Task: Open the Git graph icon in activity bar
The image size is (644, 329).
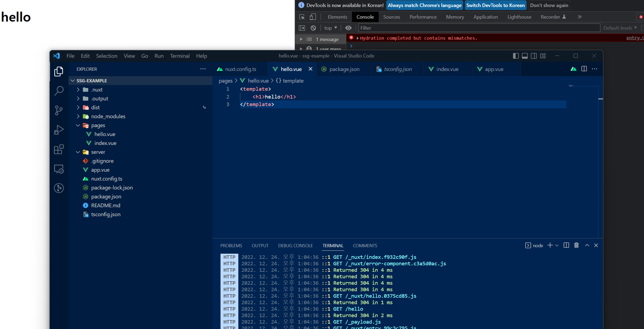Action: click(x=59, y=188)
